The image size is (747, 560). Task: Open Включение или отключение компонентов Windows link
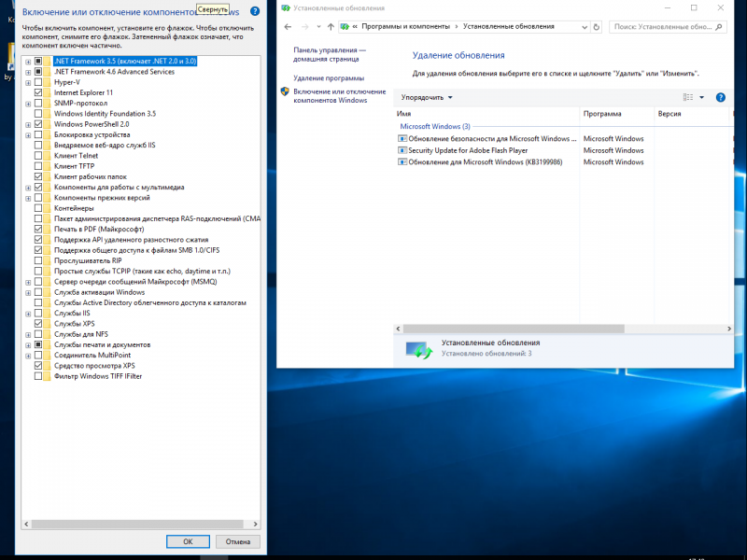click(340, 96)
